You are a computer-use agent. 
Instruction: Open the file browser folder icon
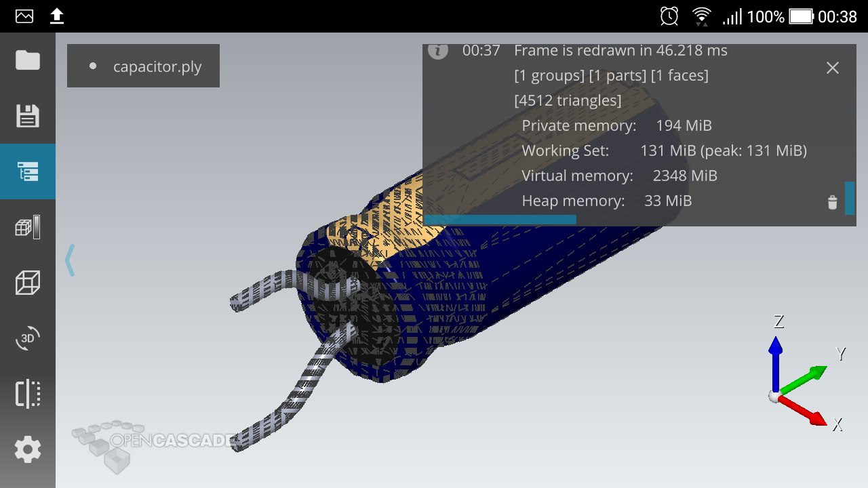point(28,60)
